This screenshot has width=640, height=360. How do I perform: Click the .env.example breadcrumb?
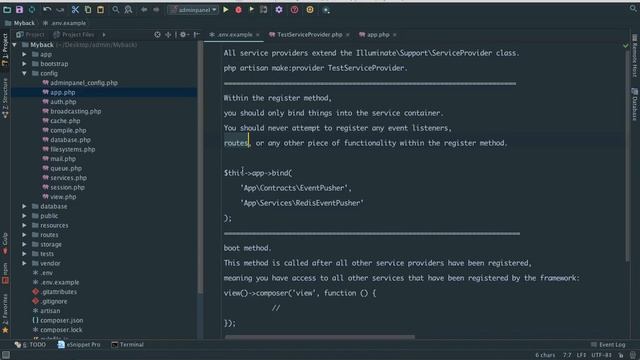pos(64,23)
